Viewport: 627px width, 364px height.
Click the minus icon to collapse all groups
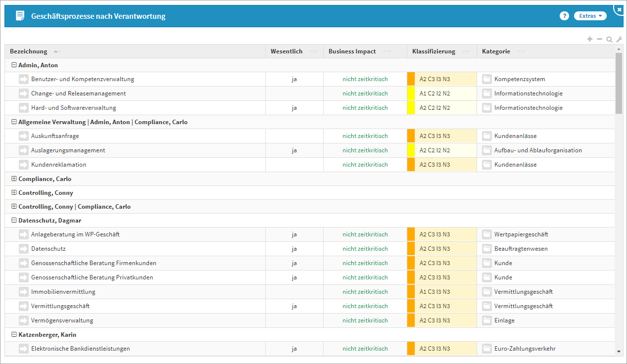pos(599,39)
